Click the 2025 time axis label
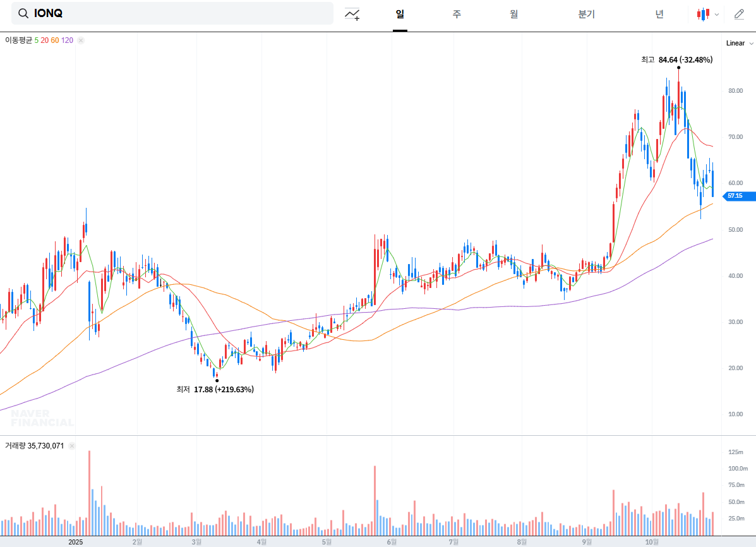Screen dimensions: 756x547 pos(76,542)
